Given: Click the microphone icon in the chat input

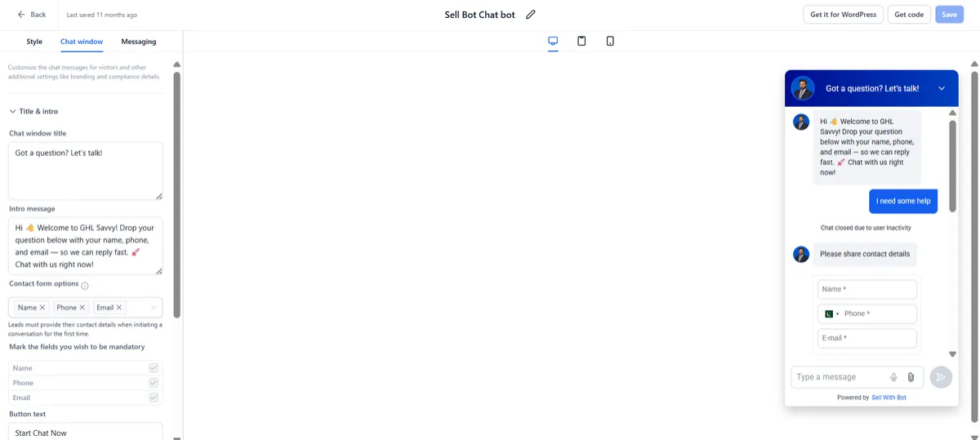Looking at the screenshot, I should pos(893,377).
